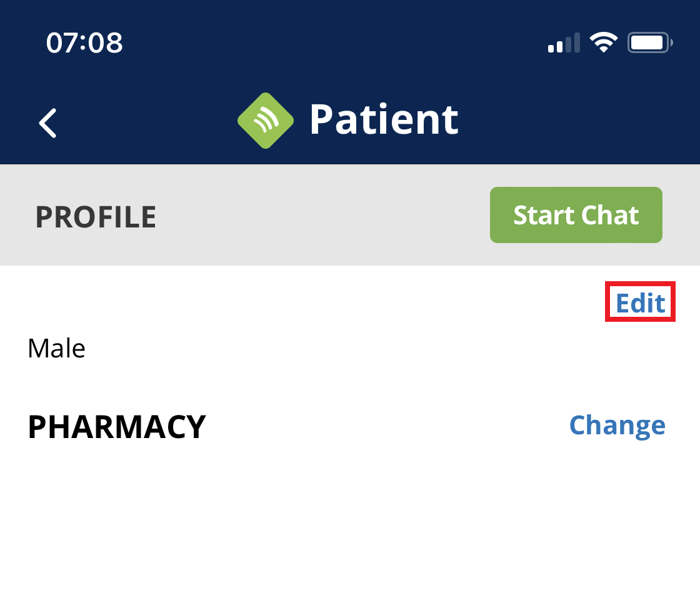Tap the cellular signal bars
This screenshot has width=700, height=613.
coord(564,44)
